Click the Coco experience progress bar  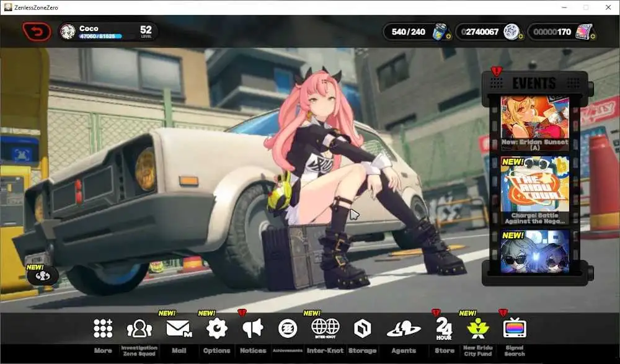point(100,37)
